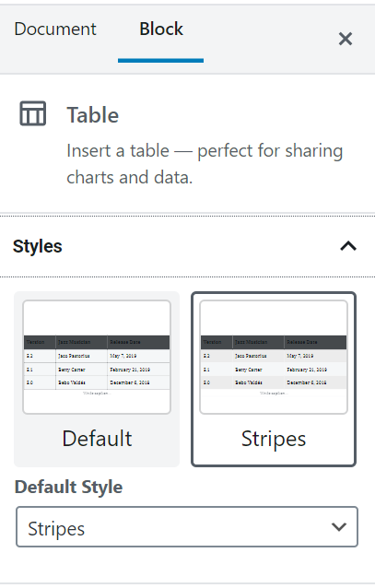Click the 'Default' caption under first preview
This screenshot has width=375, height=588.
(x=97, y=439)
